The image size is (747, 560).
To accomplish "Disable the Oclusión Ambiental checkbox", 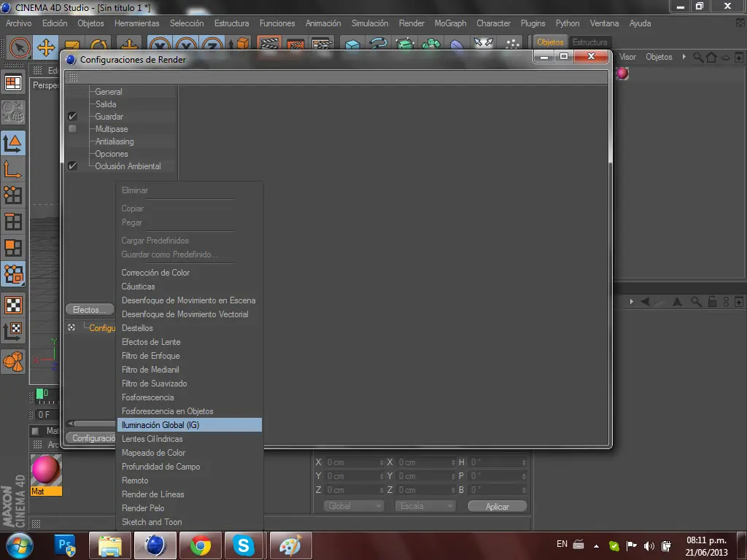I will point(72,166).
